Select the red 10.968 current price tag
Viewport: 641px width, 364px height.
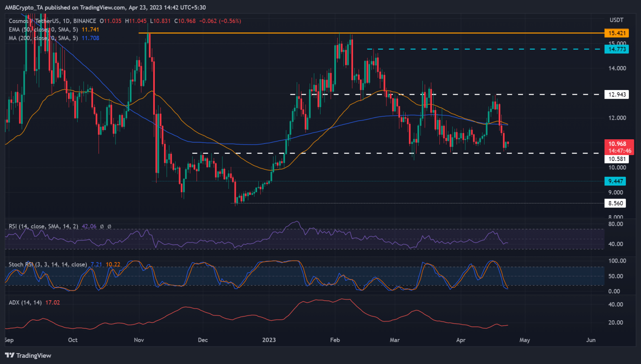click(x=619, y=144)
